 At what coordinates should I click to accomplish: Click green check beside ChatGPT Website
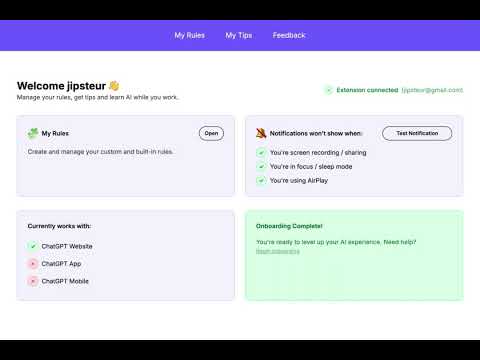33,246
